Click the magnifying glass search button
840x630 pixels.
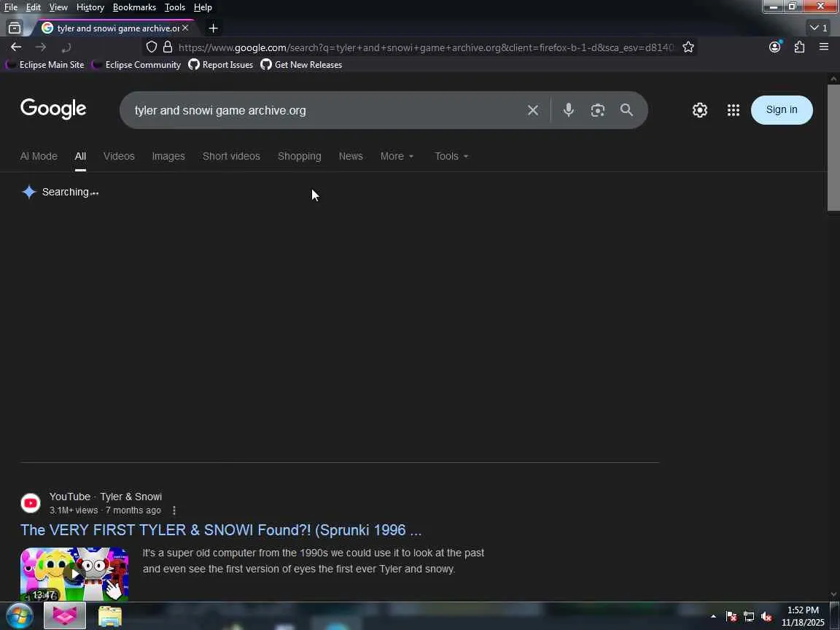[x=626, y=110]
